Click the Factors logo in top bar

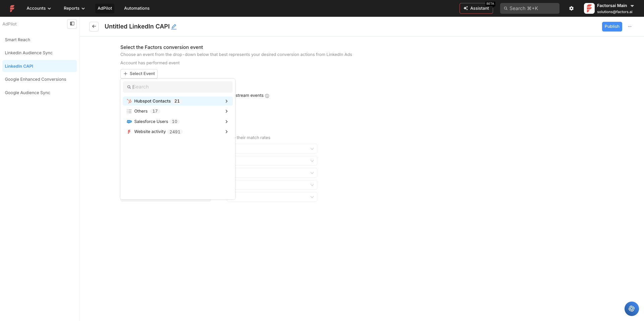(12, 8)
